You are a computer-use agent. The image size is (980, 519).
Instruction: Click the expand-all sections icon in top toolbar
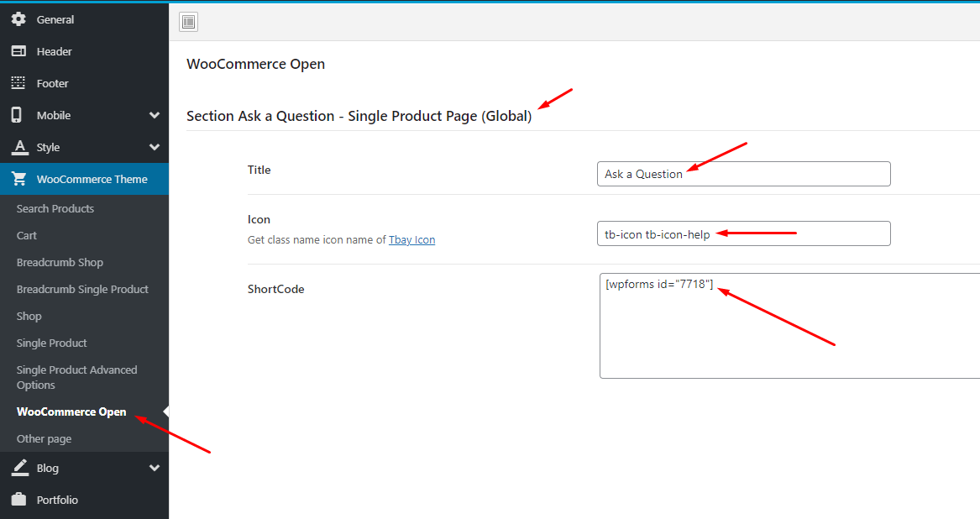pyautogui.click(x=189, y=22)
